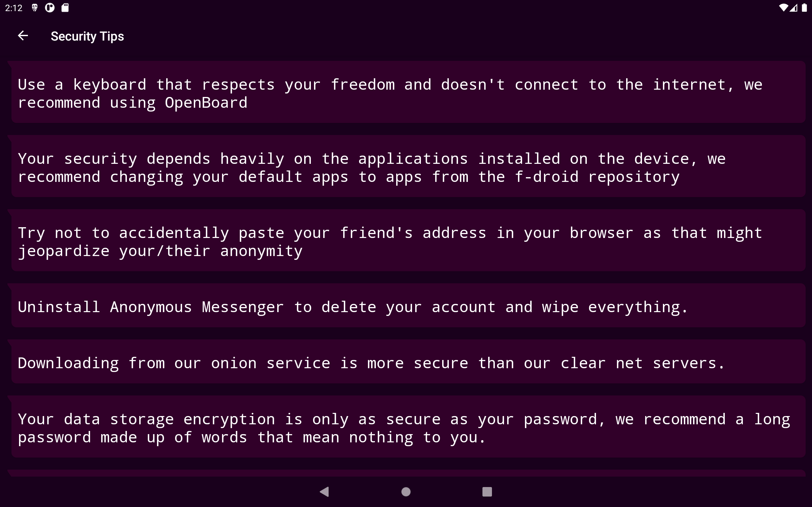Go back using the toolbar arrow
This screenshot has width=812, height=507.
click(23, 35)
